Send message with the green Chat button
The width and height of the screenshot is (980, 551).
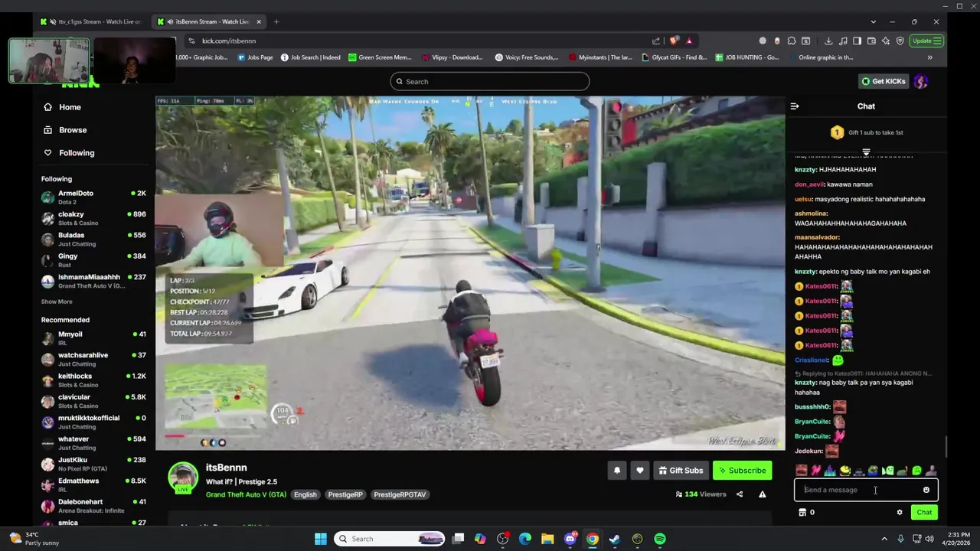tap(924, 513)
